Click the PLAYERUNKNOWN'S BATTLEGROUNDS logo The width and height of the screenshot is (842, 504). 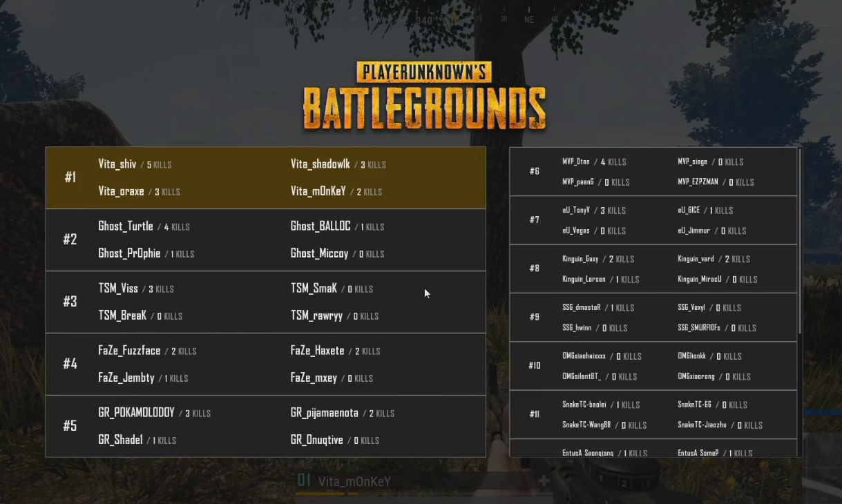(424, 96)
